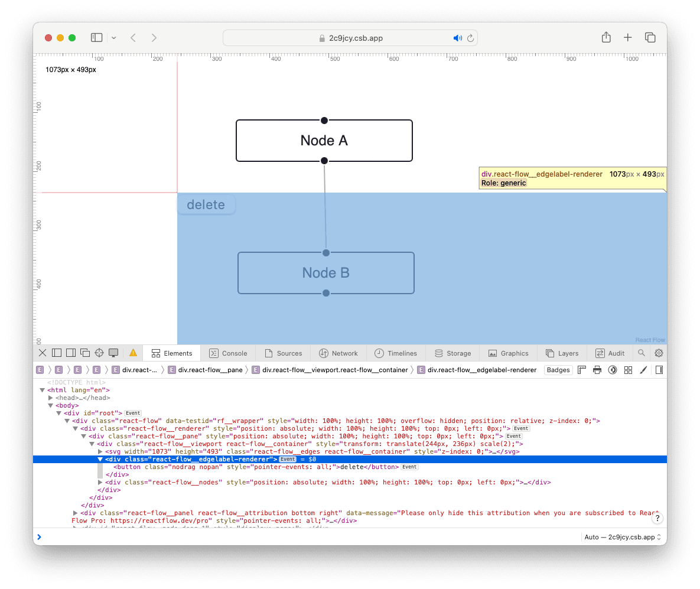Screen dimensions: 700x589
Task: Switch to the Console tab
Action: 228,353
